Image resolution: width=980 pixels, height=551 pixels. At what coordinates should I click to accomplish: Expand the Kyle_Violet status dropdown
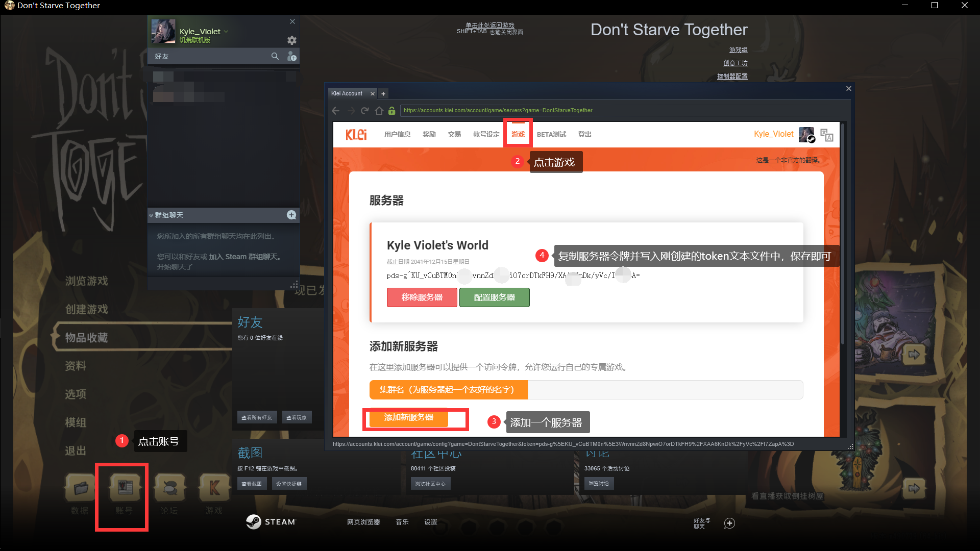[226, 32]
